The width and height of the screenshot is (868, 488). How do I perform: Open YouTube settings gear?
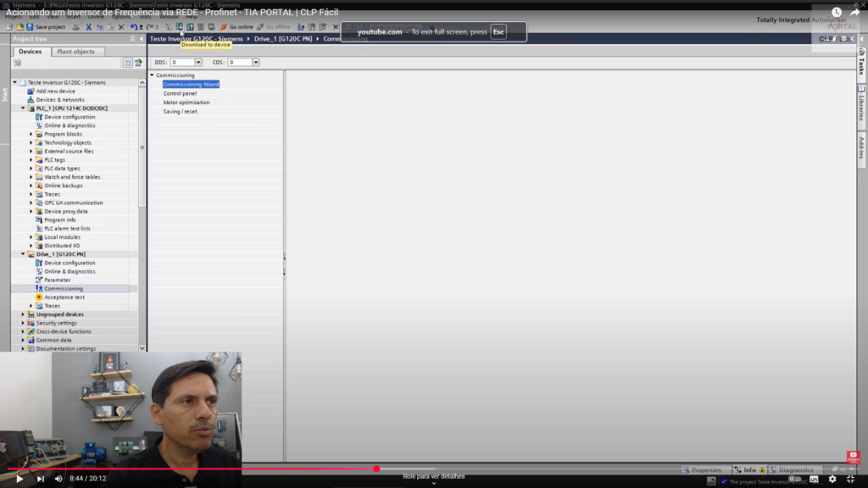(832, 480)
